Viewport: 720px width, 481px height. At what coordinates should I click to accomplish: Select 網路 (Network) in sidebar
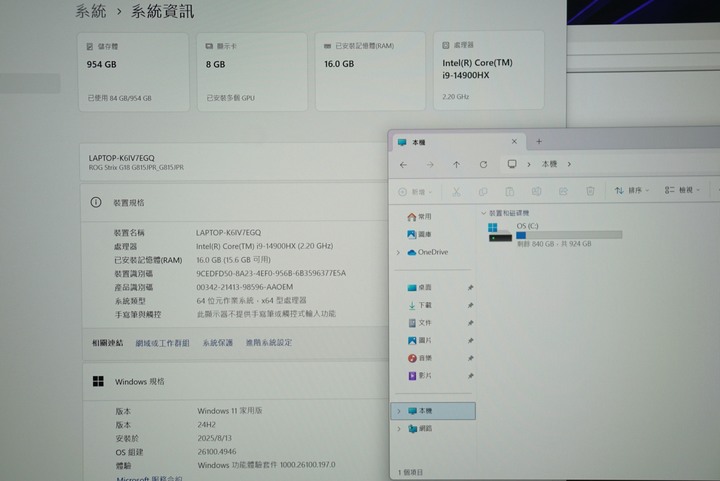pos(420,428)
